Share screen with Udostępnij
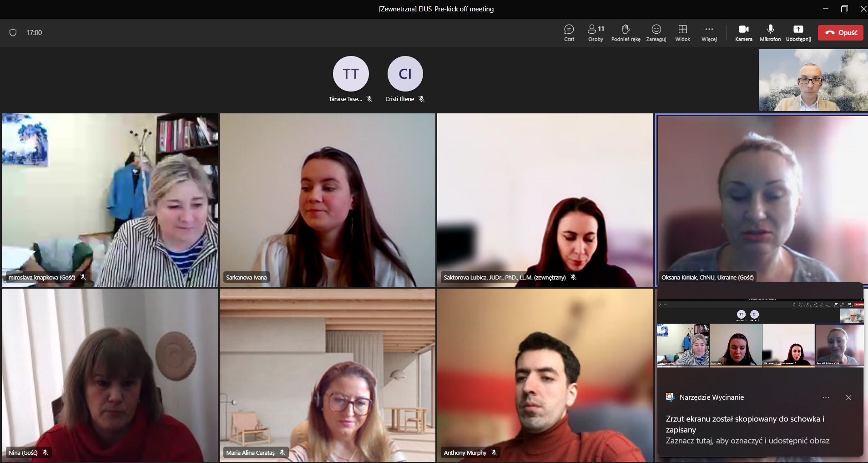Viewport: 868px width, 463px height. coord(798,33)
